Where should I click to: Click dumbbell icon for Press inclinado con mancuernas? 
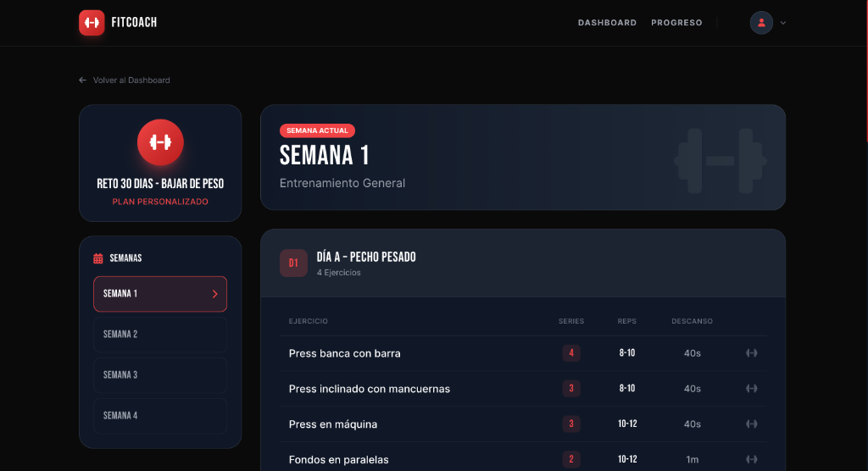click(751, 389)
